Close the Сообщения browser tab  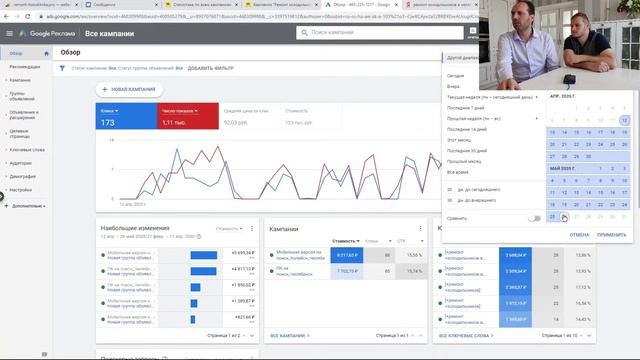point(157,4)
